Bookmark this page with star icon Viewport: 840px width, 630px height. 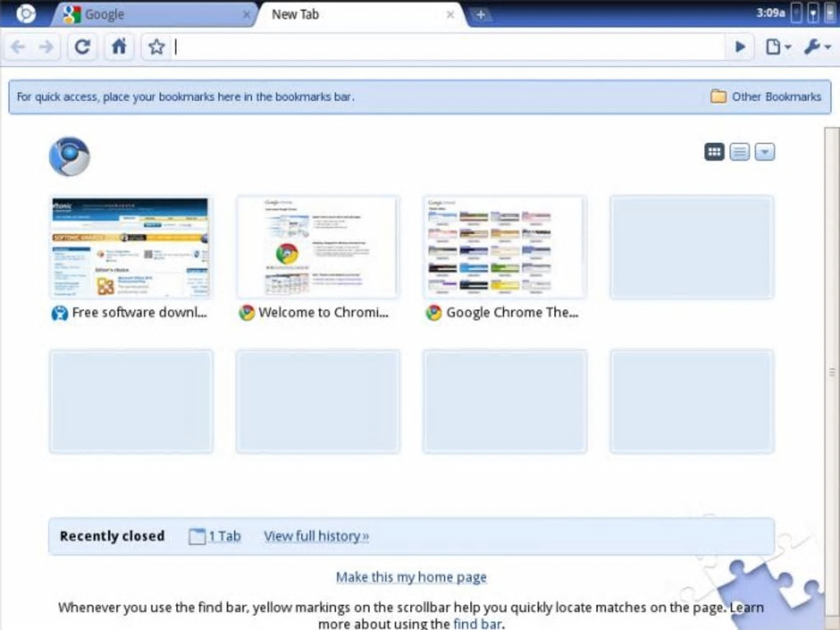pyautogui.click(x=156, y=47)
